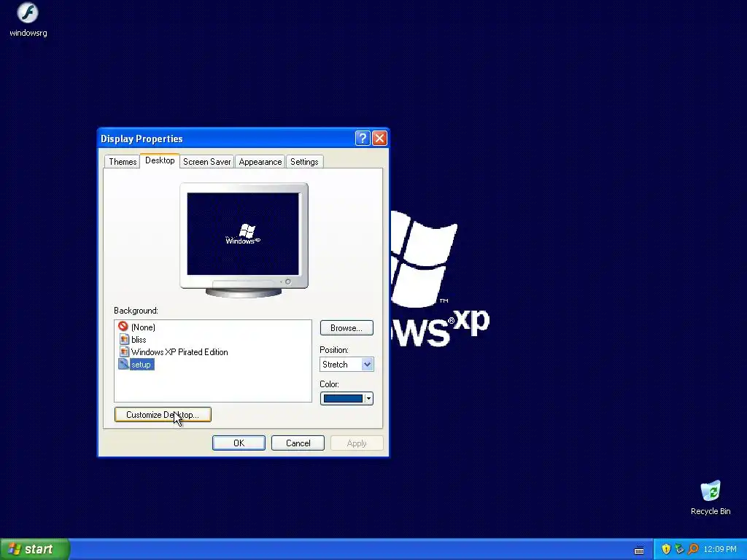Click the on-screen keyboard tray icon

pyautogui.click(x=639, y=550)
